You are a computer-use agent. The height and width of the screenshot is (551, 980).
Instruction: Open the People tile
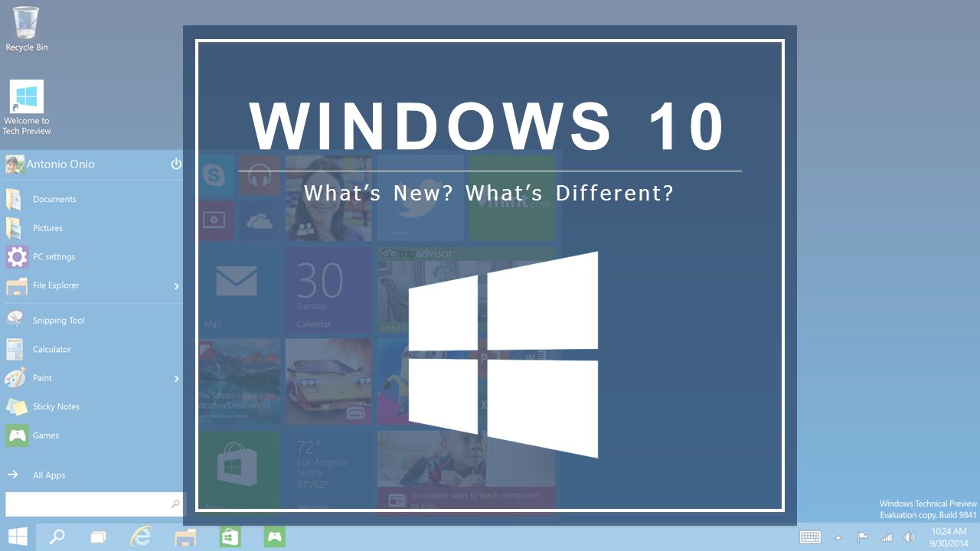click(x=328, y=198)
